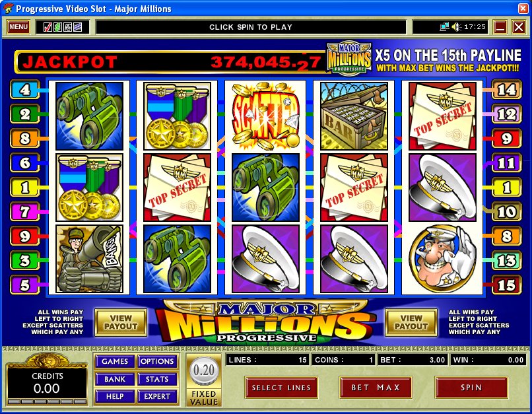Screen dimensions: 532x414
Task: Select payline 15 marker on right
Action: [x=506, y=285]
